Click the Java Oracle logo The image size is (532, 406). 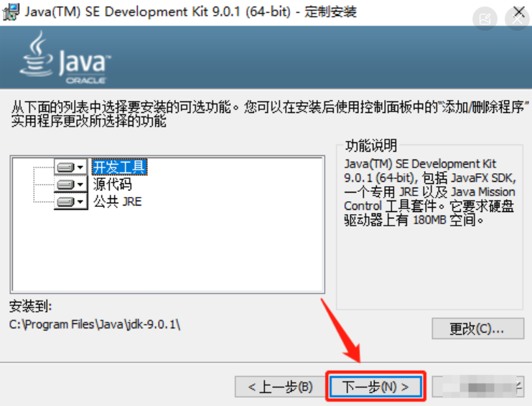click(65, 57)
